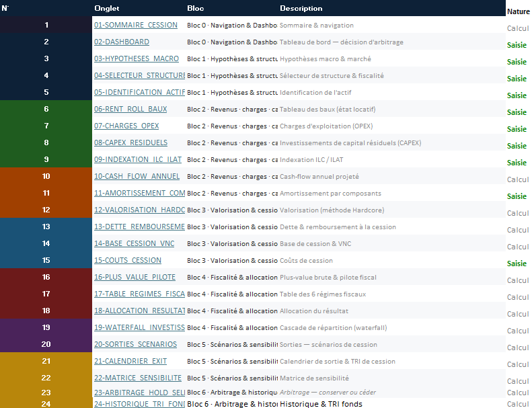
Task: Select Bloc cell of 20-SORTIES_SCENARIOS row
Action: pos(232,345)
